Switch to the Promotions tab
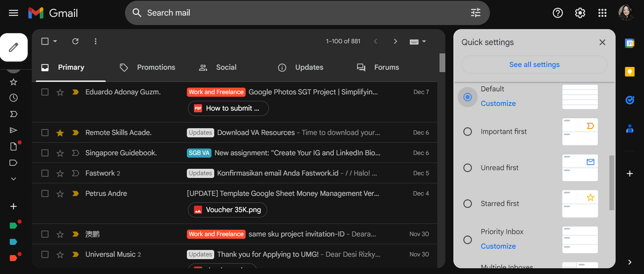Viewport: 644px width, 274px height. (148, 68)
